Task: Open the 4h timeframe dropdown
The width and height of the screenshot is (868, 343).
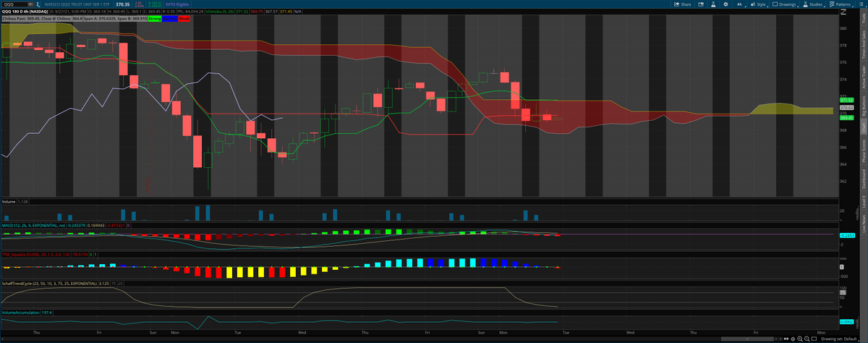Action: (740, 4)
